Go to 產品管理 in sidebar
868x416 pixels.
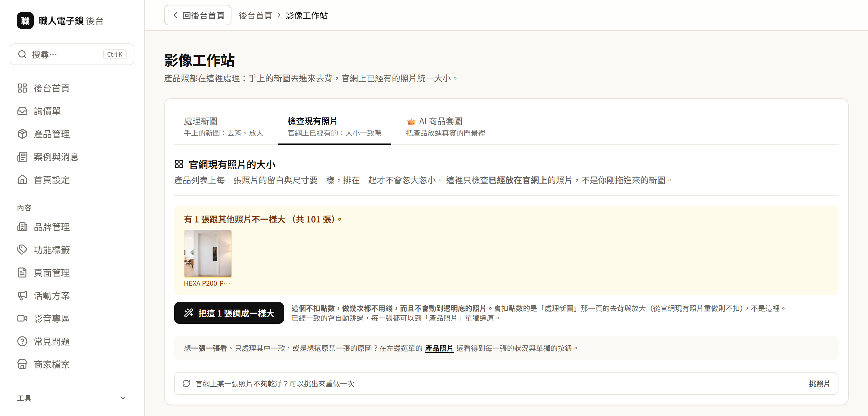[72, 134]
